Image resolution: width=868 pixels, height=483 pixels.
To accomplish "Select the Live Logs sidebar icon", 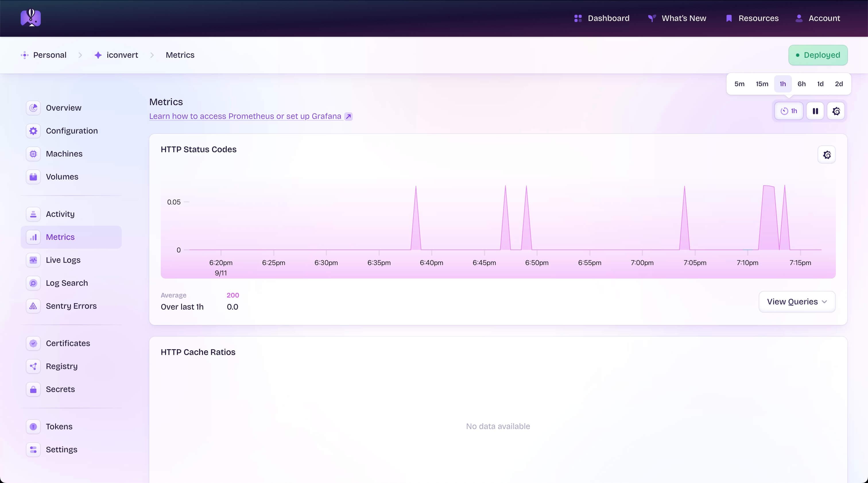I will (x=33, y=260).
